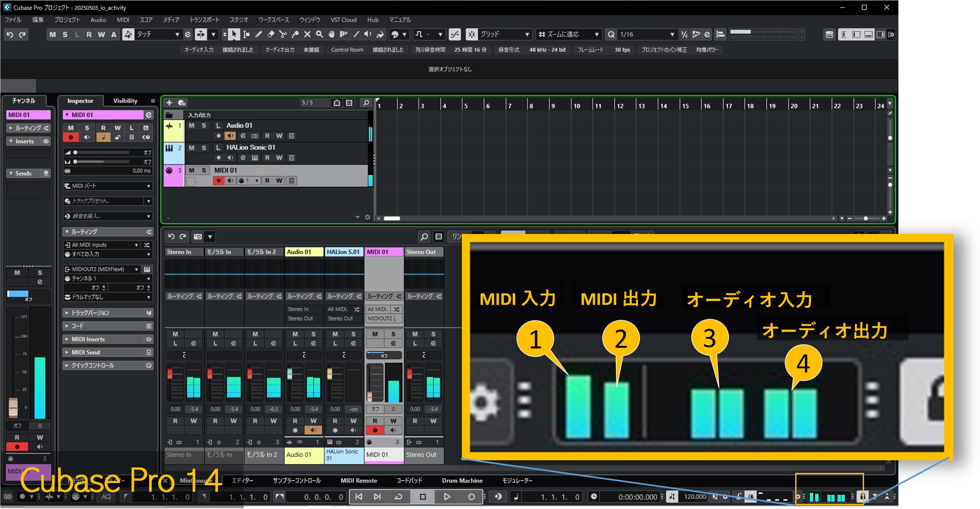
Task: Select the Time Warp tool
Action: [344, 35]
